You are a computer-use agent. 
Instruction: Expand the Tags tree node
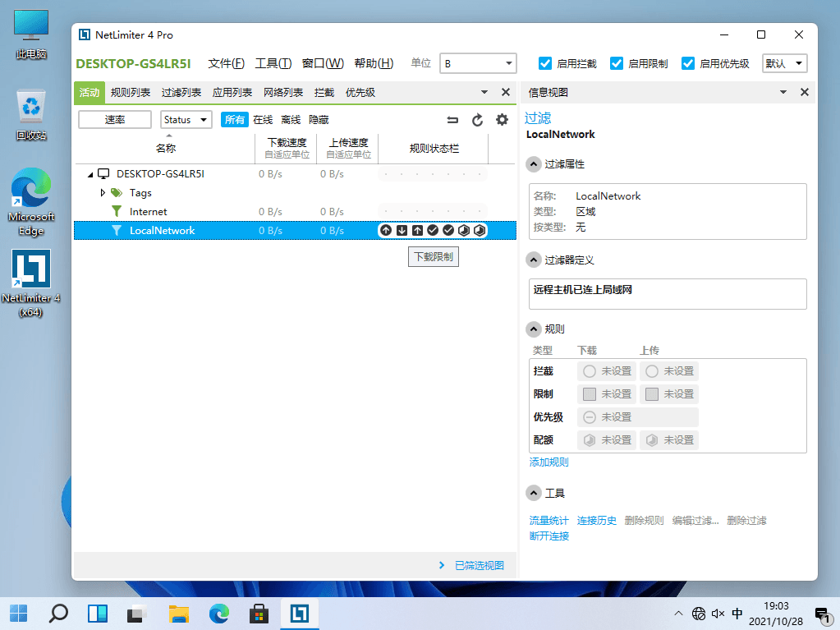tap(103, 192)
